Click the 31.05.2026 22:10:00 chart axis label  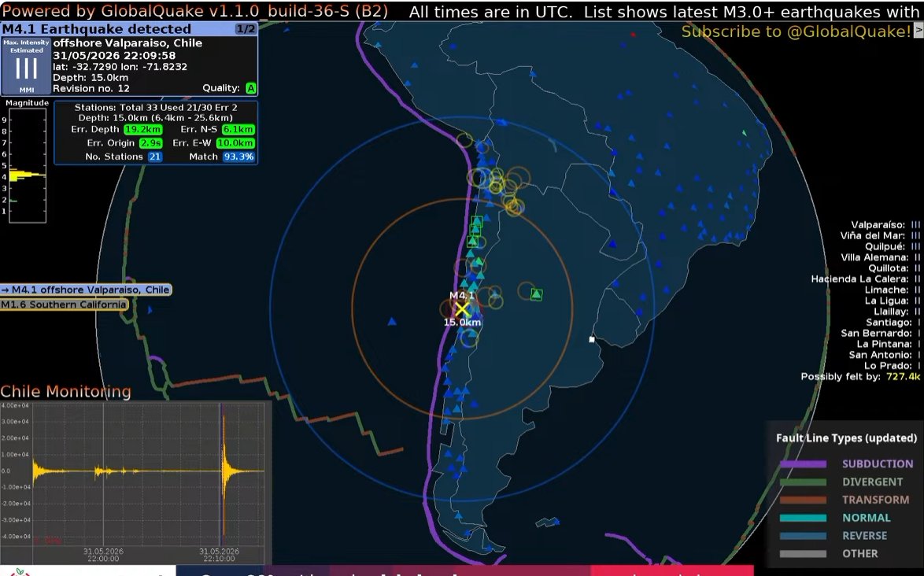tap(220, 555)
